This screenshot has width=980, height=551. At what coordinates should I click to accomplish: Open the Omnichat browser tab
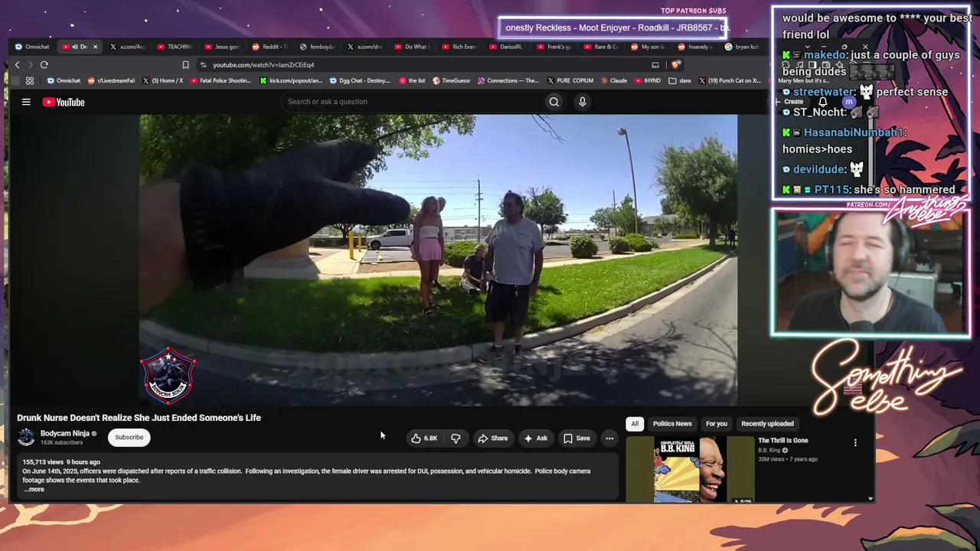click(x=32, y=47)
